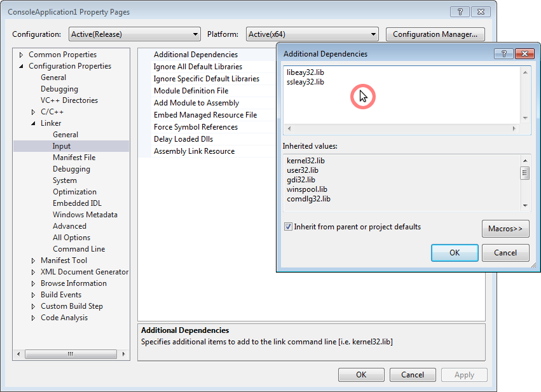This screenshot has width=541, height=392.
Task: Click OK in the Additional Dependencies dialog
Action: coord(455,252)
